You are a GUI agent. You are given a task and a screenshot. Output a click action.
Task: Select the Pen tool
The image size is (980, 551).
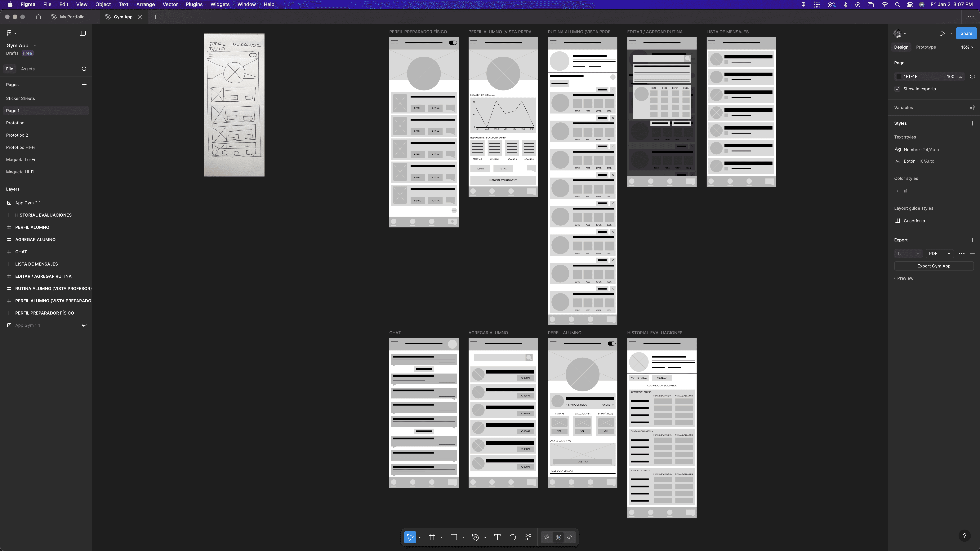tap(475, 537)
